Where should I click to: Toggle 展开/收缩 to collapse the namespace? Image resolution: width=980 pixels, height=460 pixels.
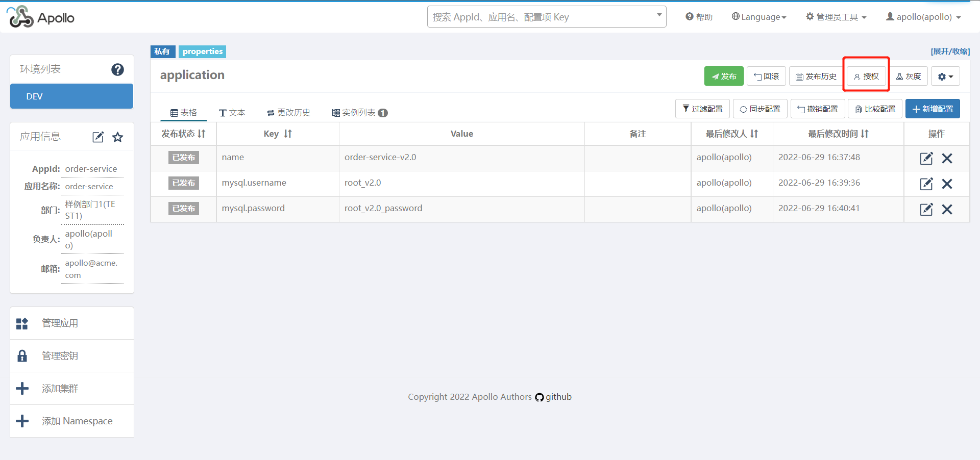pyautogui.click(x=950, y=52)
